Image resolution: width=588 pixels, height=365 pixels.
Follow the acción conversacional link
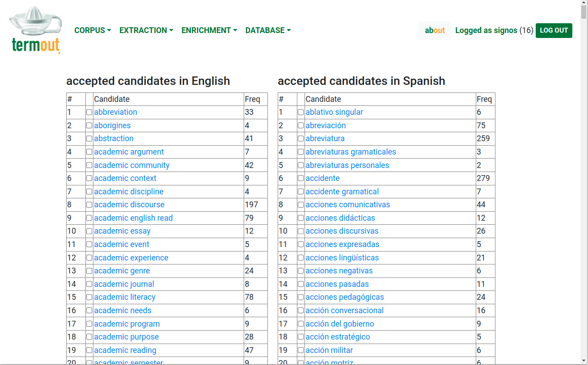(x=344, y=310)
